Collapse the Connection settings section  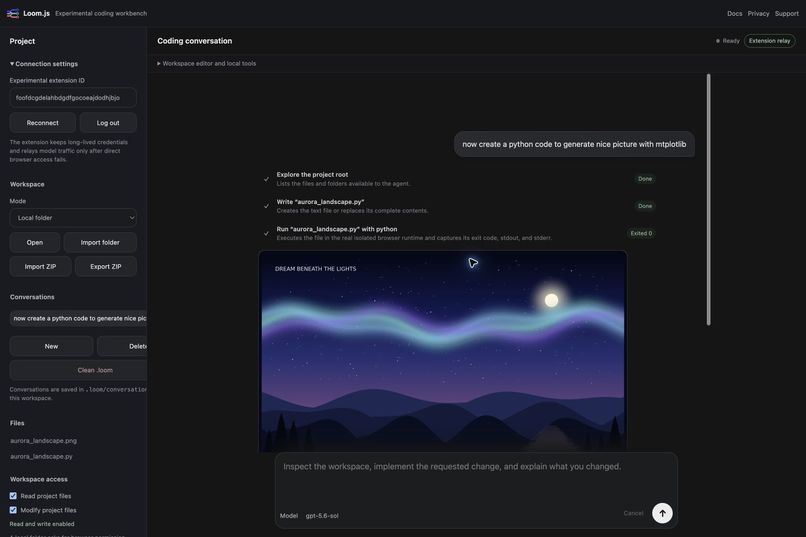(x=44, y=64)
